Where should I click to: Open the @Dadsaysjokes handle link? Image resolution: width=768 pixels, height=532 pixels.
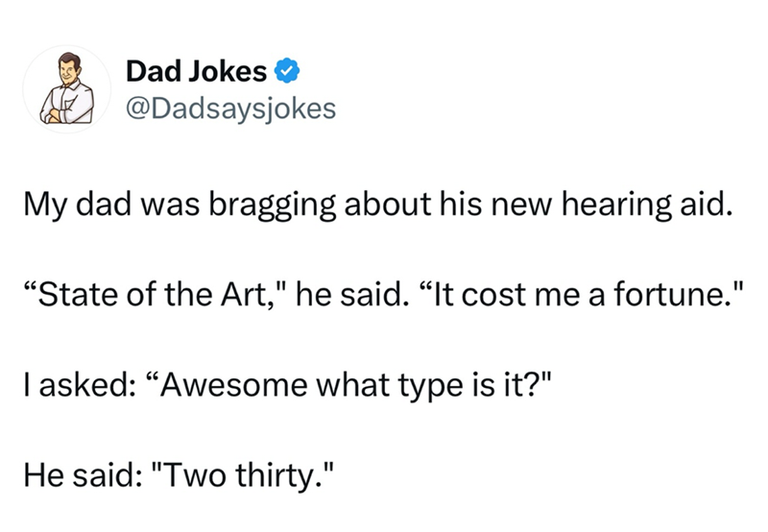point(230,109)
